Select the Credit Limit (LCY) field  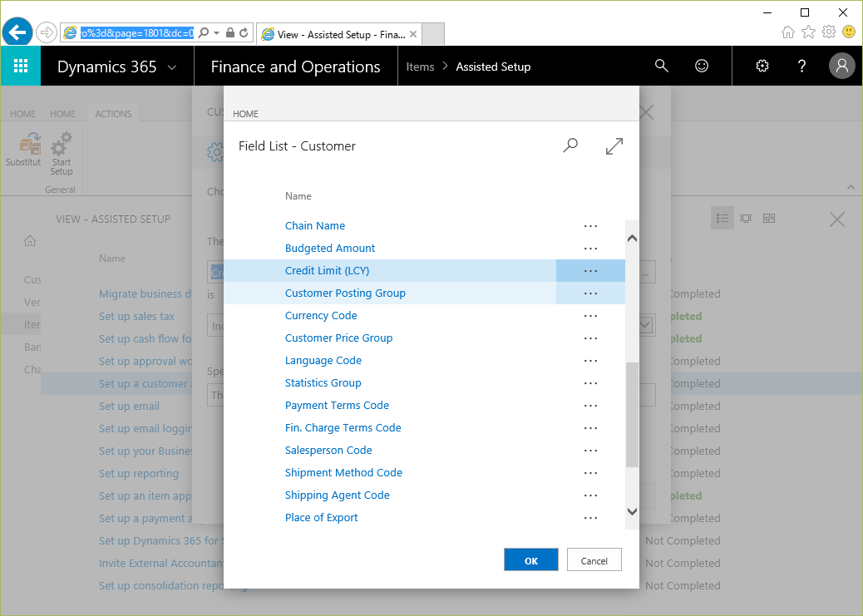327,271
